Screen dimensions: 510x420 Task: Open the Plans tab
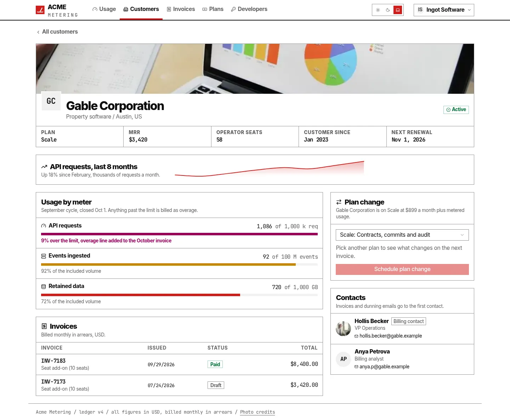[213, 9]
